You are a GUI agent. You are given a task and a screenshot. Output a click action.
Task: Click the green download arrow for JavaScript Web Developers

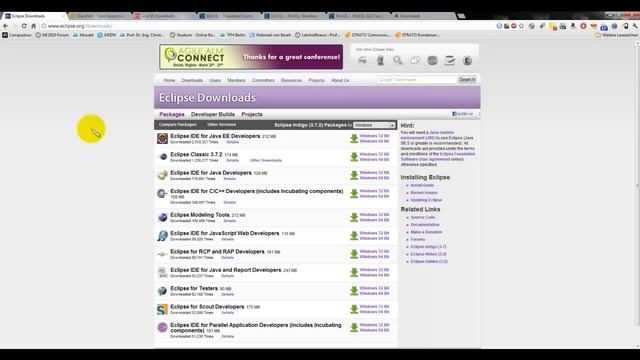[x=354, y=236]
